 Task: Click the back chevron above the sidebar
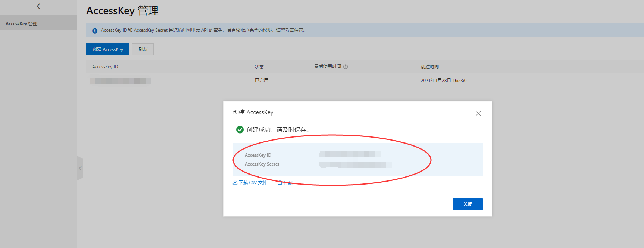[38, 6]
